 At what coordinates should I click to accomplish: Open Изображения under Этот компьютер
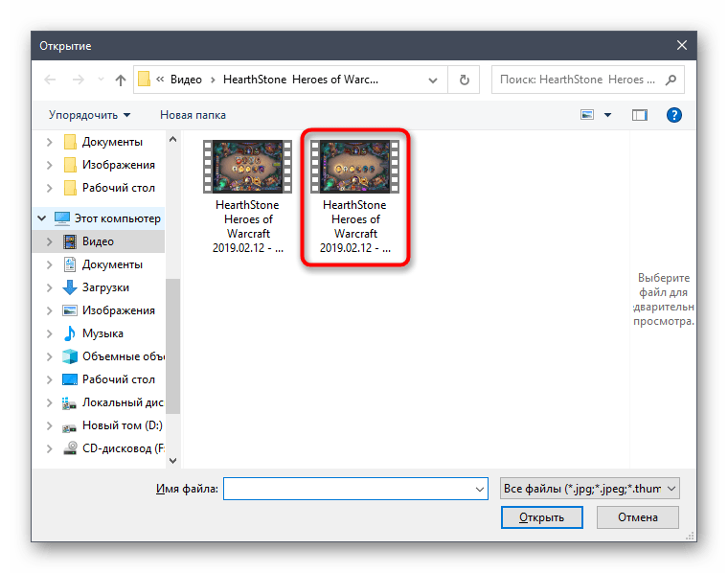tap(109, 310)
